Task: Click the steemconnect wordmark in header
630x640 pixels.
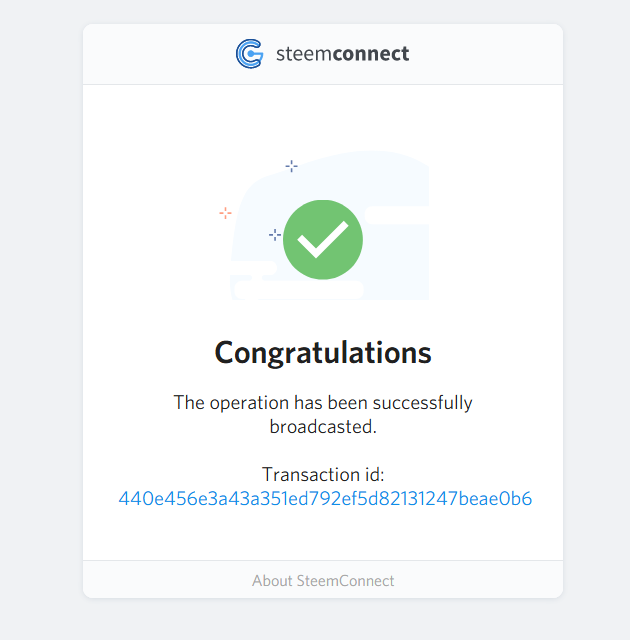Action: tap(342, 54)
